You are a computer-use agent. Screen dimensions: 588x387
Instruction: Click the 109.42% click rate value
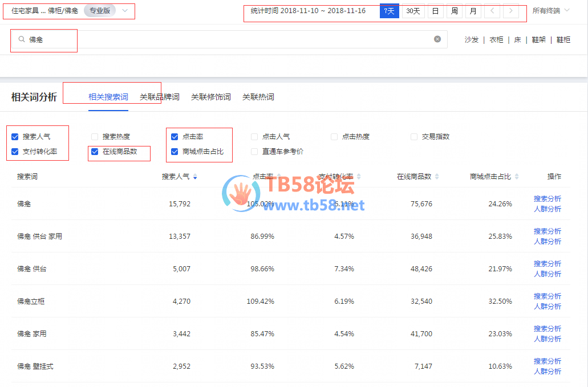coord(260,301)
